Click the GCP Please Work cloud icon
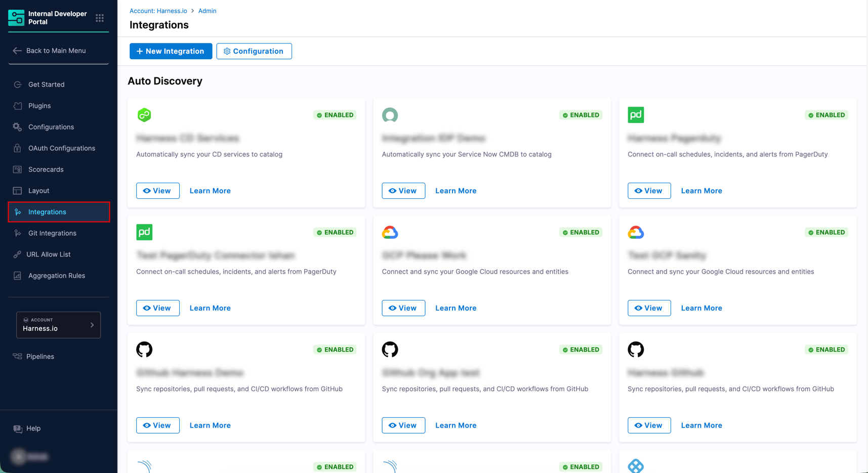Viewport: 868px width, 473px height. tap(390, 233)
